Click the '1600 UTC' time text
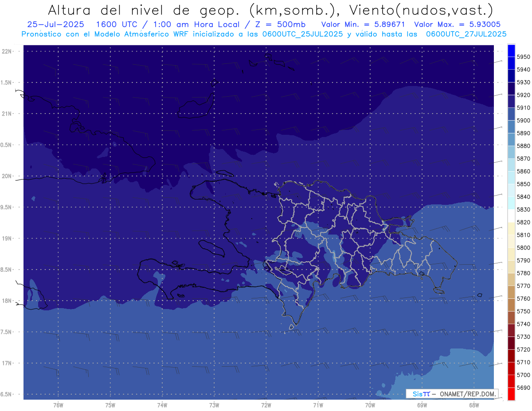 118,24
